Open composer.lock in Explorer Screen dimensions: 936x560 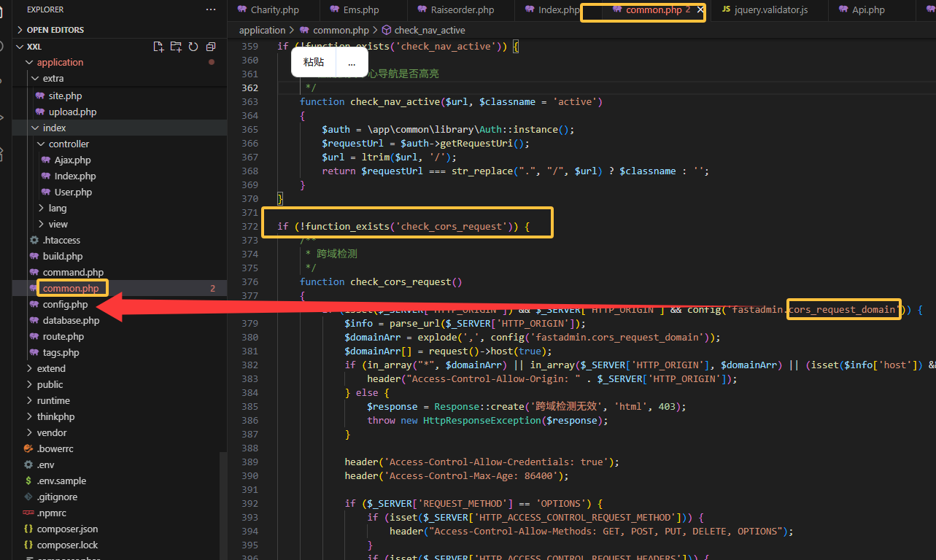[x=67, y=545]
